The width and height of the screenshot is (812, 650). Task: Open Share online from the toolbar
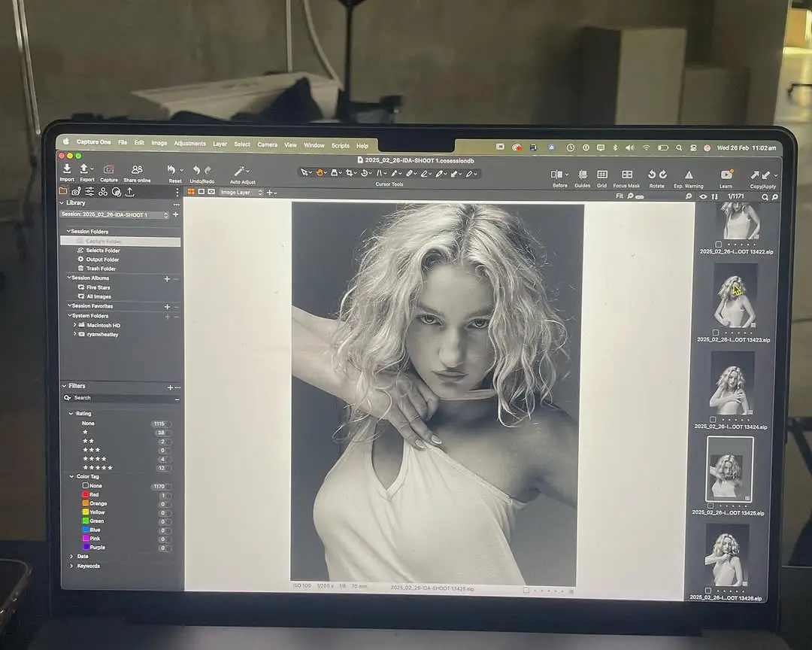[137, 169]
